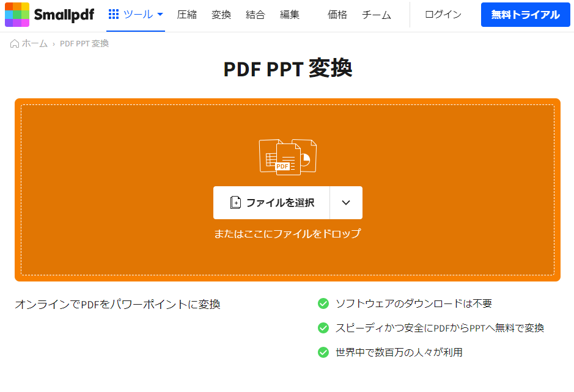Open the 編集 menu item
The width and height of the screenshot is (574, 392).
(290, 15)
